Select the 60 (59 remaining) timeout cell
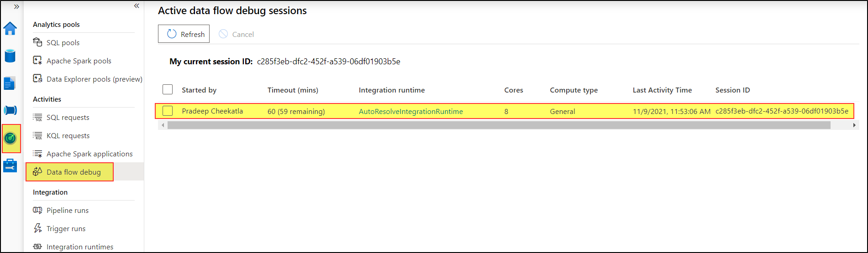This screenshot has width=868, height=253. 296,111
